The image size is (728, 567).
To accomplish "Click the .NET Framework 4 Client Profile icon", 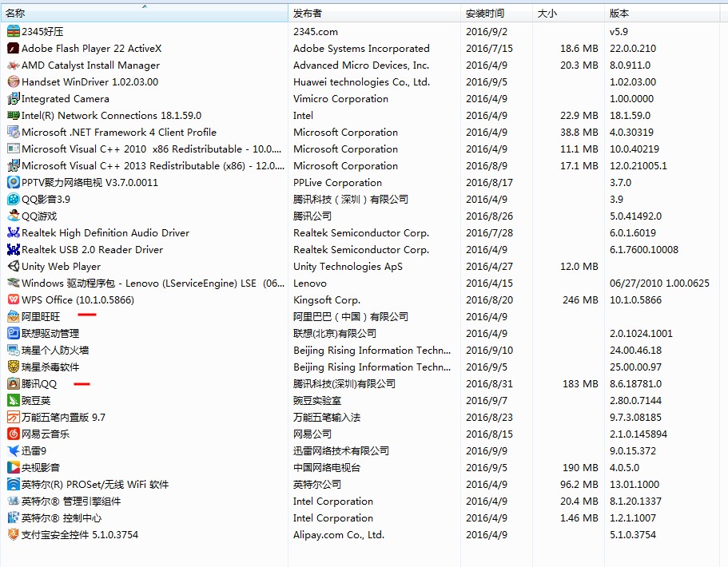I will tap(14, 133).
